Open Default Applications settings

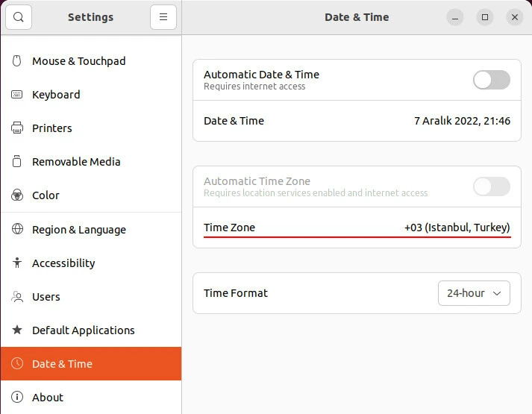click(83, 330)
